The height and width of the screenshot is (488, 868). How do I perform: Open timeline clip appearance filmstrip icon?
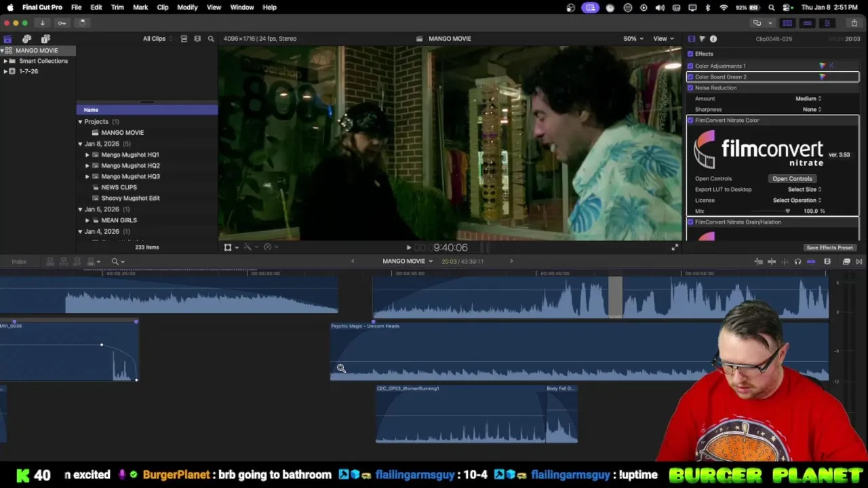point(827,262)
